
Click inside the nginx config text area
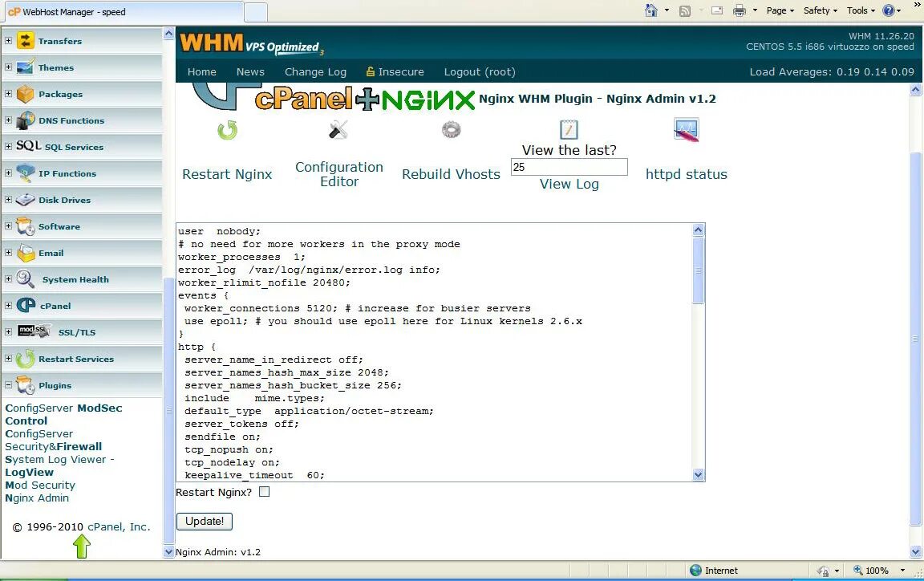tap(434, 352)
